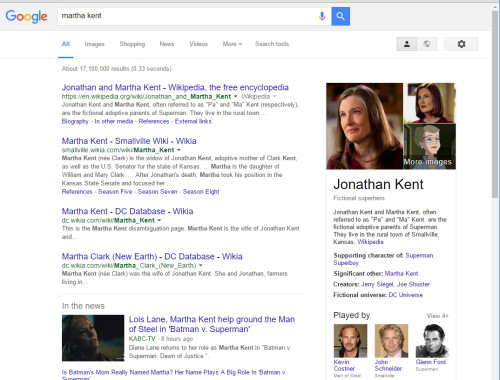
Task: Open Jerry Siegel creator link
Action: [x=377, y=284]
